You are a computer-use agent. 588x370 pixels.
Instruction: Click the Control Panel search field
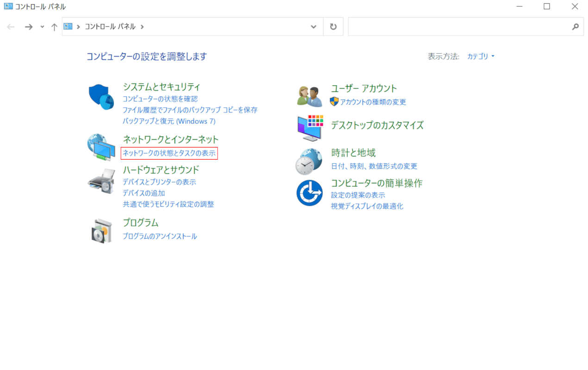click(x=458, y=27)
